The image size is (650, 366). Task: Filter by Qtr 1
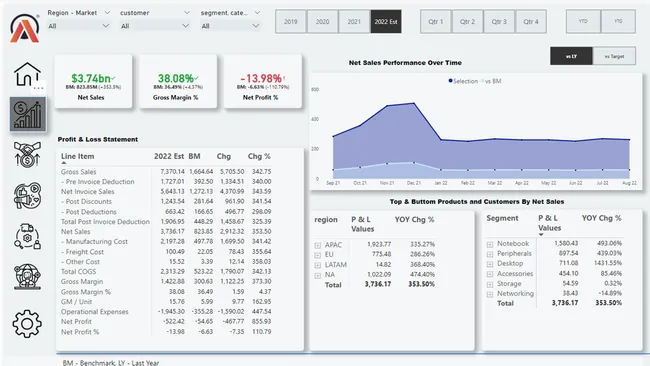[x=436, y=22]
